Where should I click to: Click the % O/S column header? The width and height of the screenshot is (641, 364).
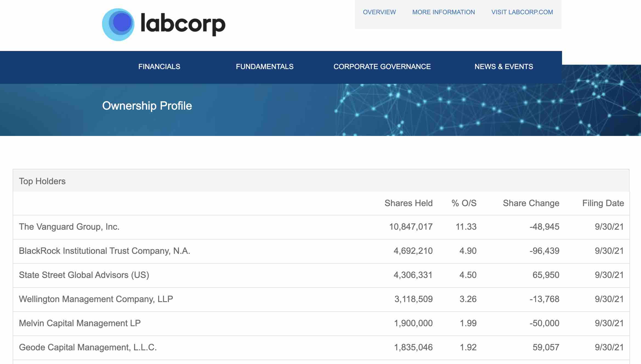464,203
